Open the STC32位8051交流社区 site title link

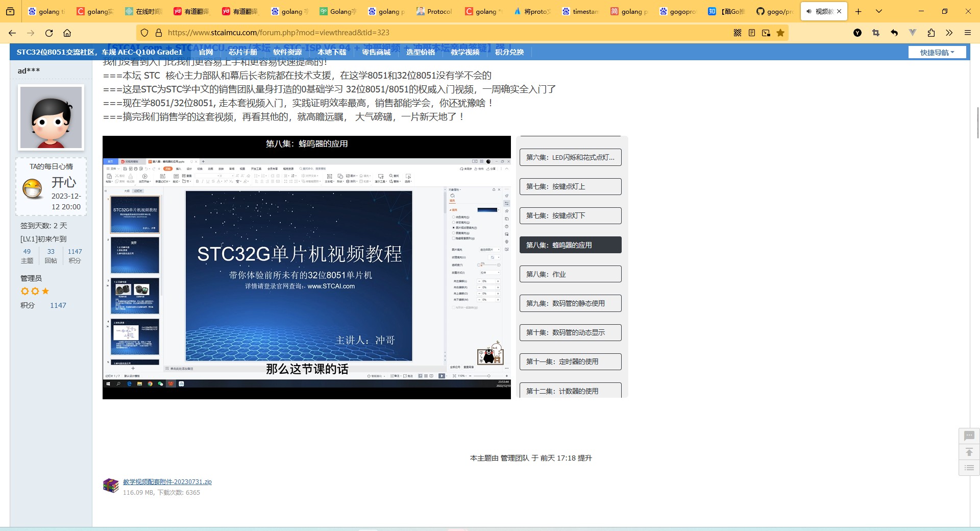(x=99, y=52)
